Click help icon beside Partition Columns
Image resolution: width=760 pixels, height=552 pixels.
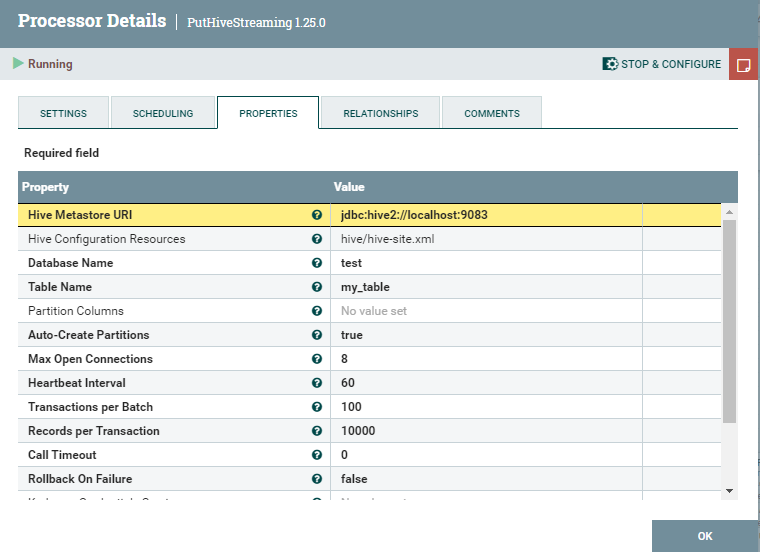tap(317, 311)
